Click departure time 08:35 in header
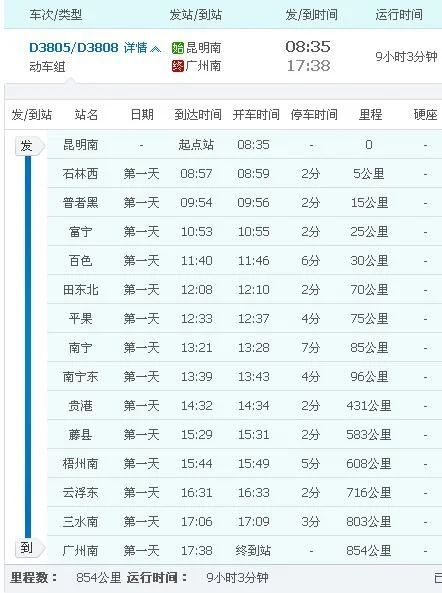Image resolution: width=442 pixels, height=593 pixels. click(308, 47)
